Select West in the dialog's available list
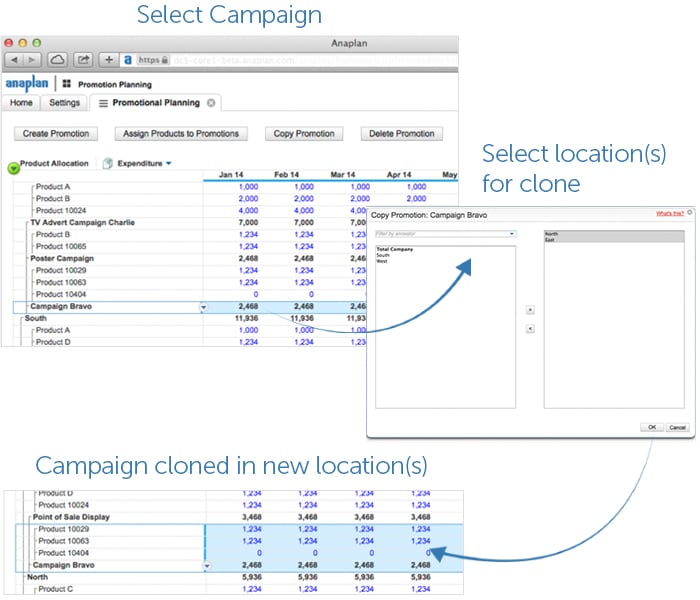 point(382,261)
